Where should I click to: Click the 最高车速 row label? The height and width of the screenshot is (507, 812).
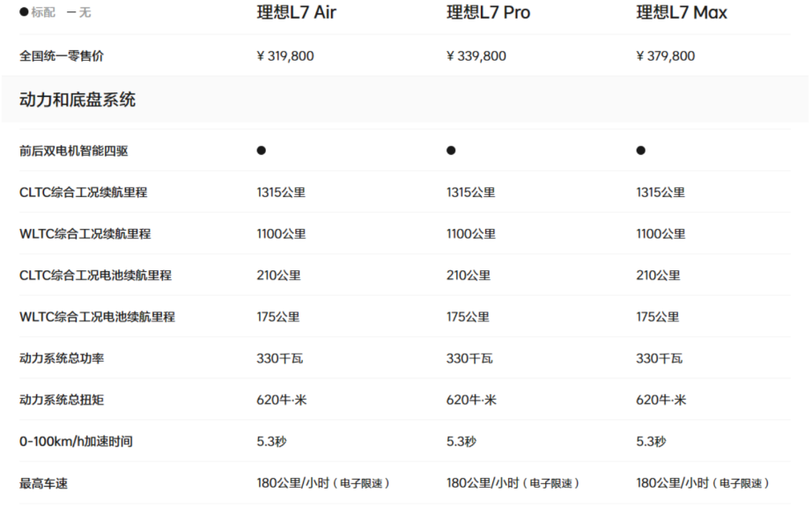43,484
